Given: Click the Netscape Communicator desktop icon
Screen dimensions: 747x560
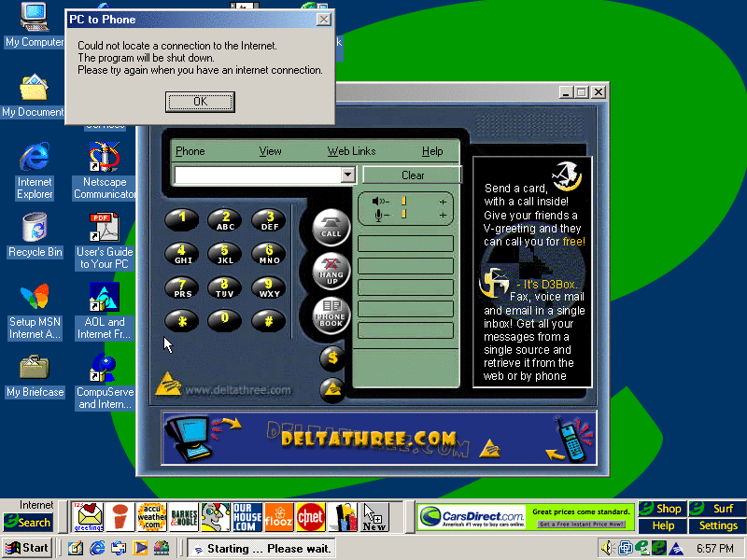Looking at the screenshot, I should pyautogui.click(x=105, y=170).
